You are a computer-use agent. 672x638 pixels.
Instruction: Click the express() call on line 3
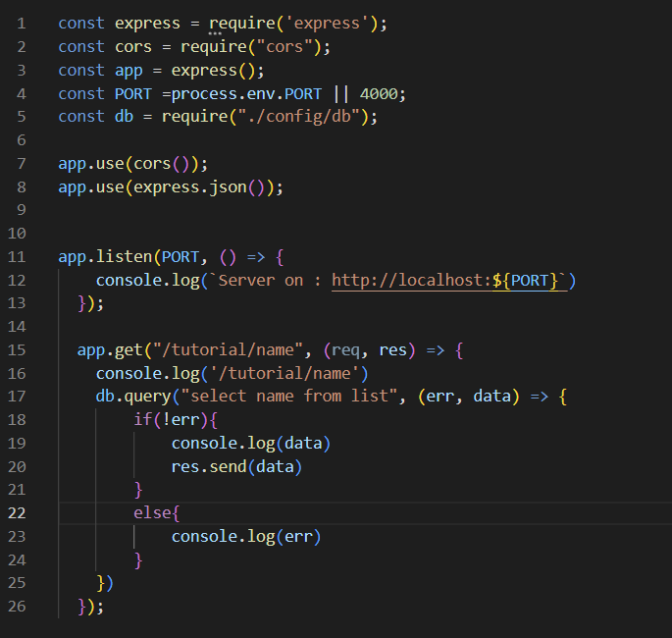[214, 71]
